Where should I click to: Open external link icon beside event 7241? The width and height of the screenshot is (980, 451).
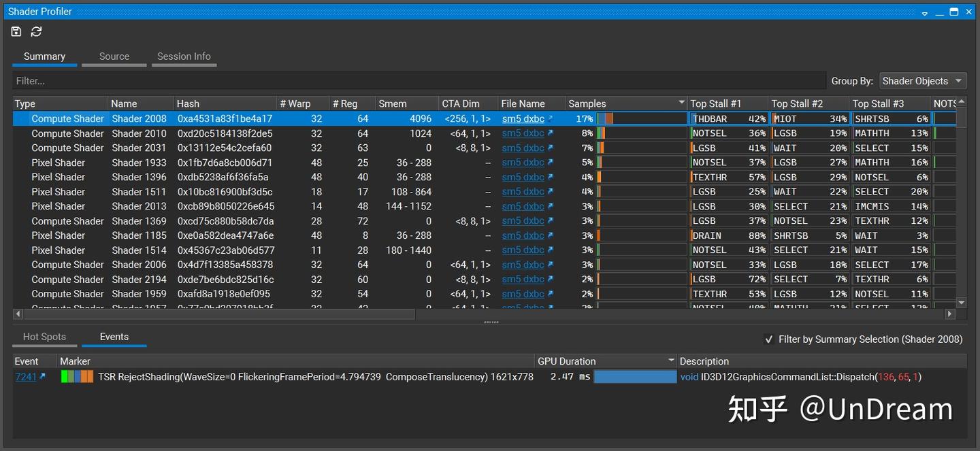coord(42,376)
